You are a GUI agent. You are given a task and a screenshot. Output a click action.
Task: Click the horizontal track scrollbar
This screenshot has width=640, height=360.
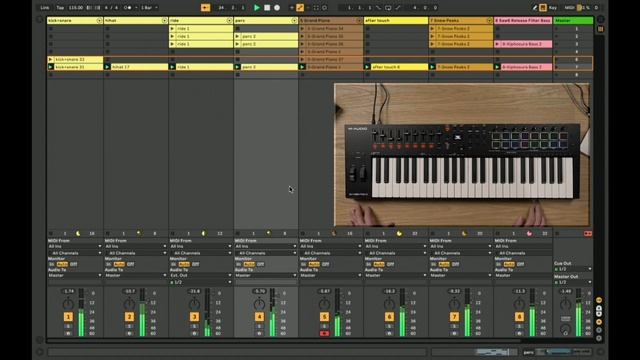click(x=284, y=340)
